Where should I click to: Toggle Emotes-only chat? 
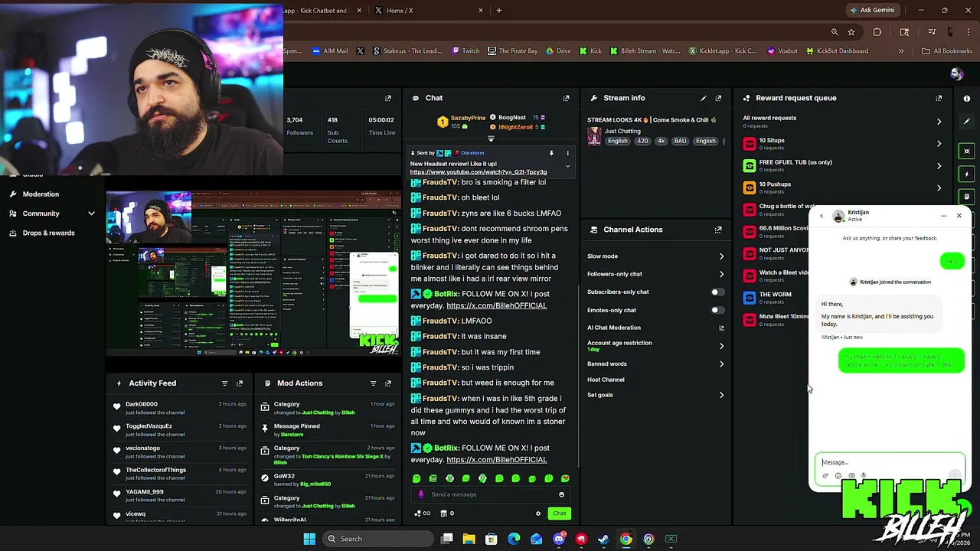click(717, 310)
